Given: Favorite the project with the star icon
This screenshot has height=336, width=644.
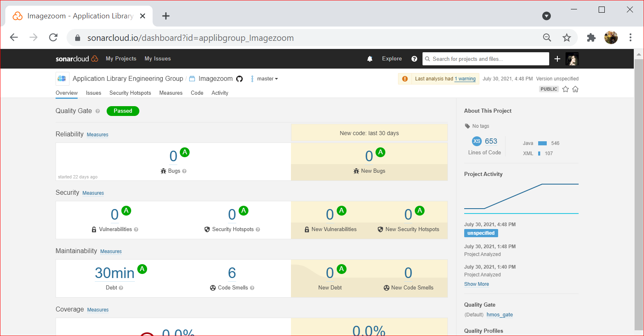Looking at the screenshot, I should (566, 89).
